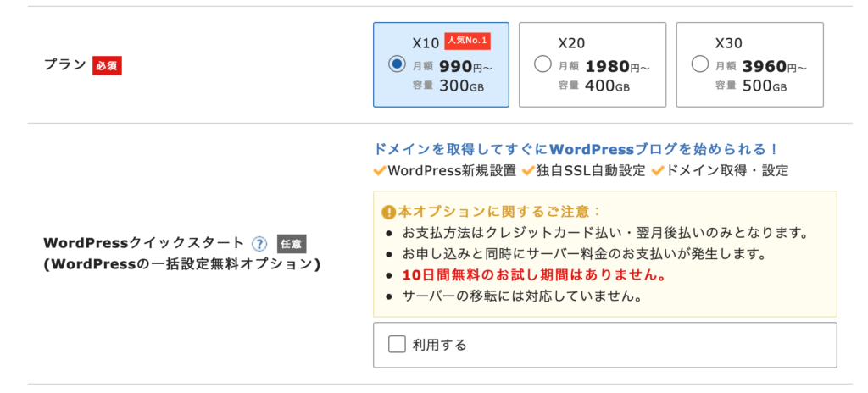Open the WordPress Quick Start help icon

(x=259, y=244)
